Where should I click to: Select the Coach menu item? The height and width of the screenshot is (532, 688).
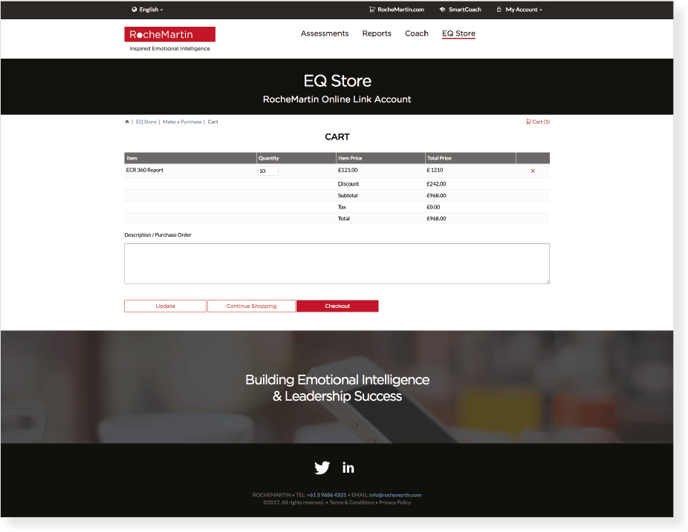click(x=416, y=33)
